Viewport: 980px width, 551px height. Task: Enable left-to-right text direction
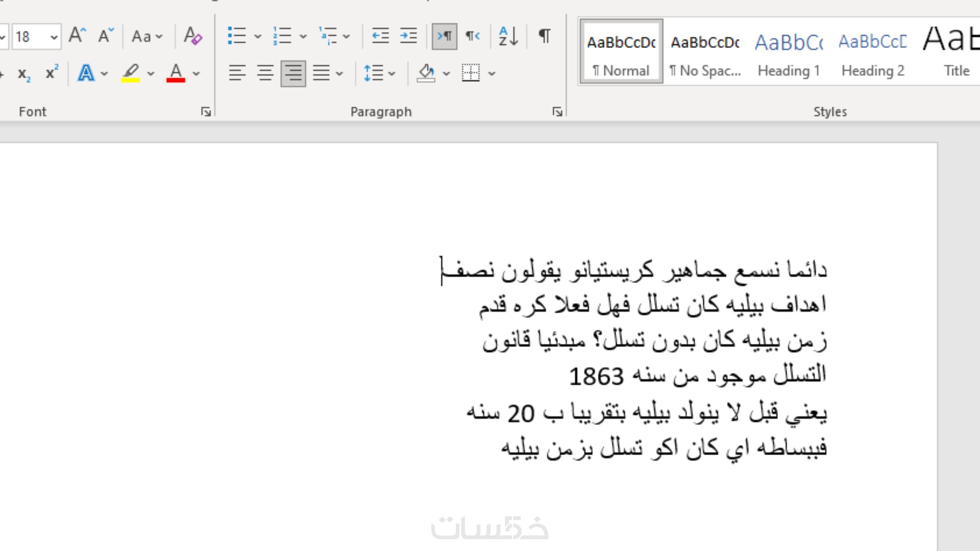click(445, 36)
